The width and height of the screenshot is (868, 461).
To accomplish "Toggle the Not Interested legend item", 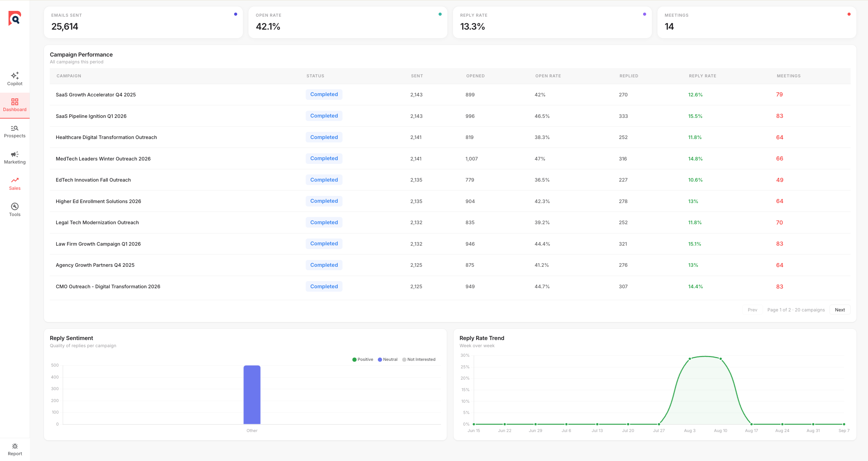I will [418, 359].
